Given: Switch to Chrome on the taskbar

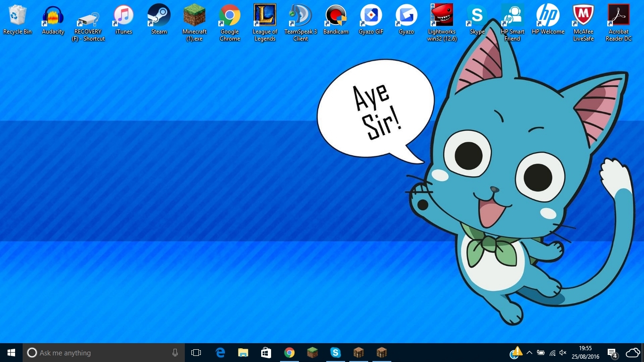Looking at the screenshot, I should pos(289,353).
